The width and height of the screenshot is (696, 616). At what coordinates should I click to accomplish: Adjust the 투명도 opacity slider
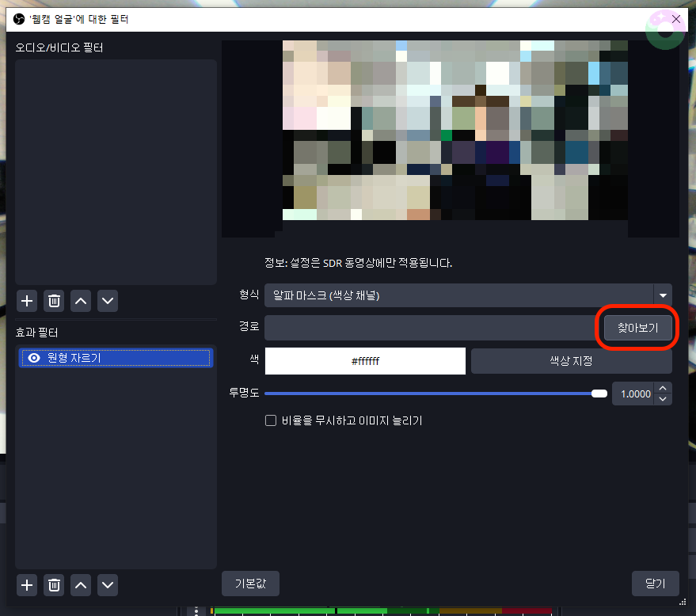(x=435, y=394)
